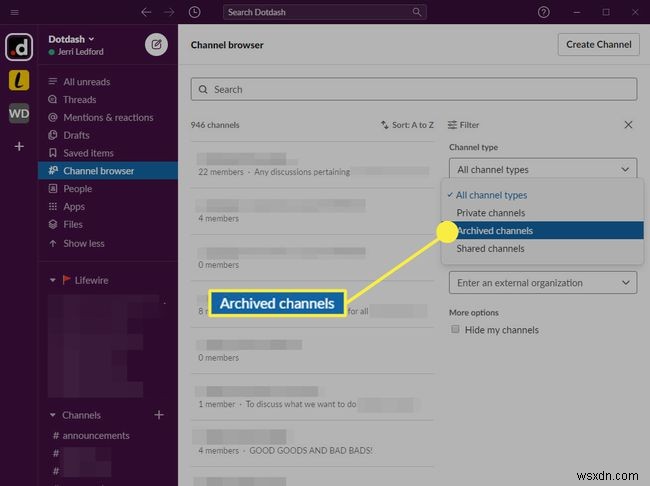
Task: Add a channel with the Channels plus
Action: click(x=159, y=415)
